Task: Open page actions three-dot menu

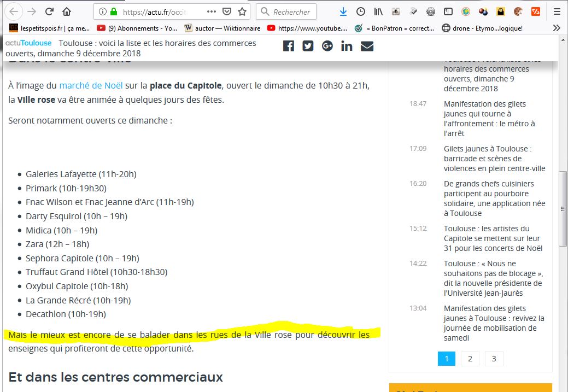Action: pos(212,11)
